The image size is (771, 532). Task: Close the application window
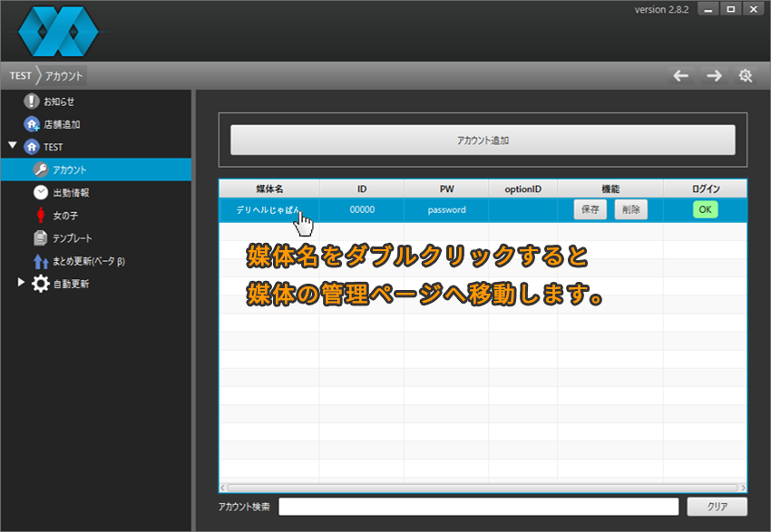click(x=754, y=9)
